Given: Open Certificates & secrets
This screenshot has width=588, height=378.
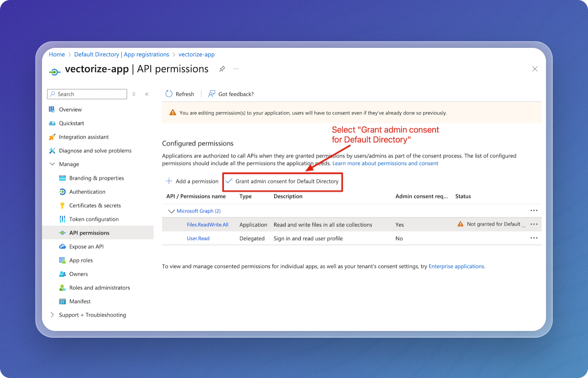Looking at the screenshot, I should 95,205.
